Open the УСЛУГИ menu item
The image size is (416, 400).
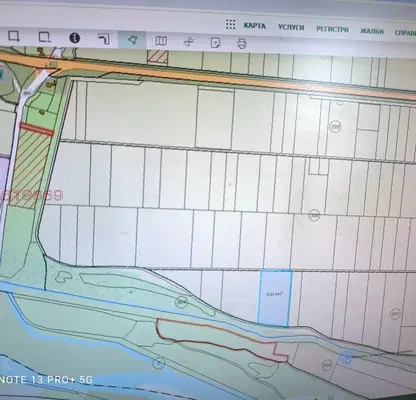[x=291, y=27]
